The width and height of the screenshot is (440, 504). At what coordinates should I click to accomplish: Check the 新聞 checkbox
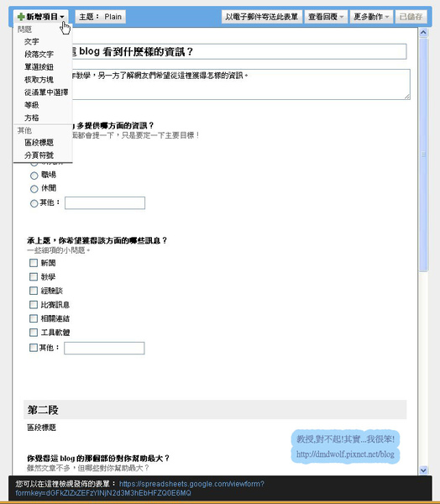(34, 263)
